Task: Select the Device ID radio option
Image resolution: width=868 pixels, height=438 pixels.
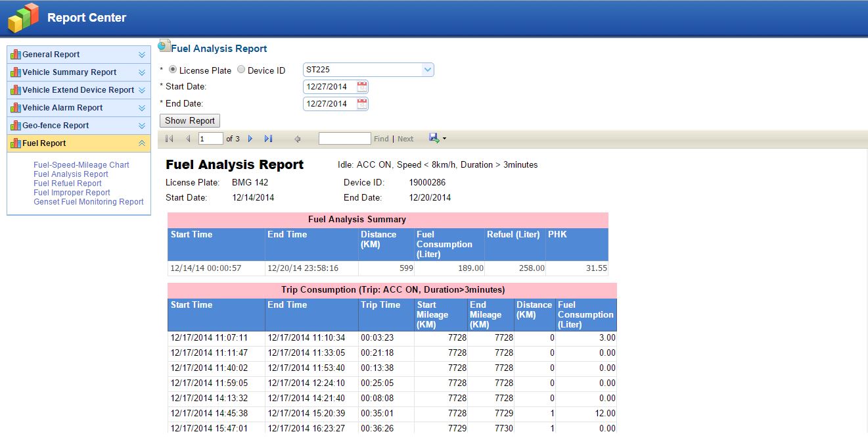Action: pos(241,70)
